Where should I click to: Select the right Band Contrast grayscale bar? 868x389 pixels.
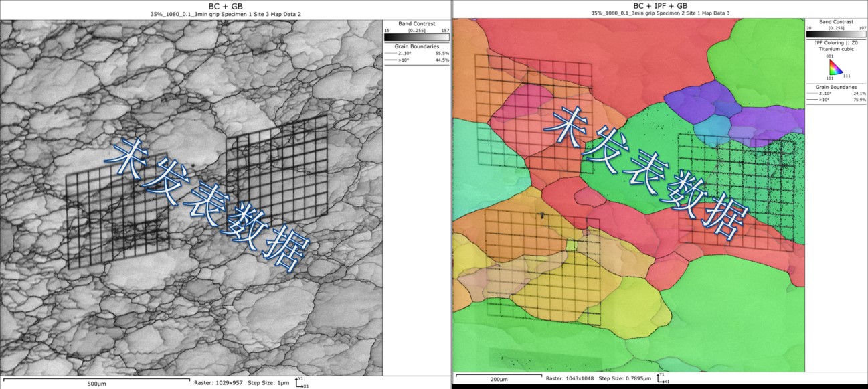[x=835, y=33]
